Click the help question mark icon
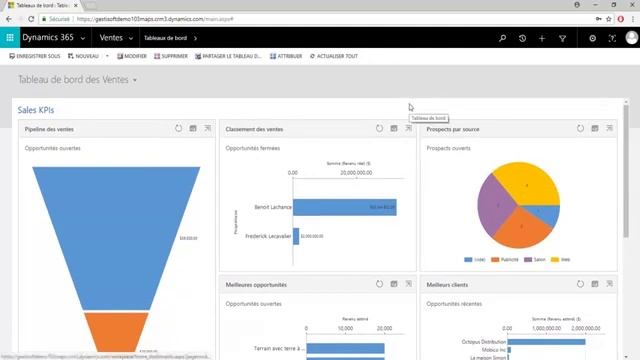Viewport: 640px width, 360px height. pos(612,38)
